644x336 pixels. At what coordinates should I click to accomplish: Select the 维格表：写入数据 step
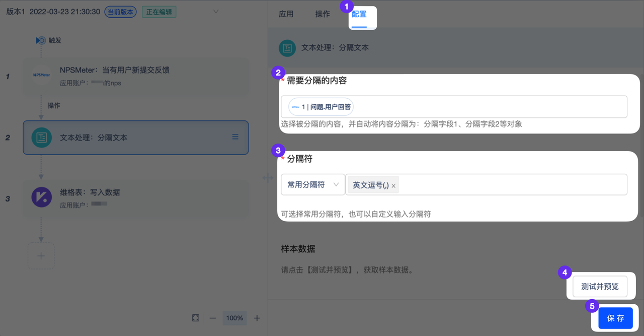coord(136,198)
